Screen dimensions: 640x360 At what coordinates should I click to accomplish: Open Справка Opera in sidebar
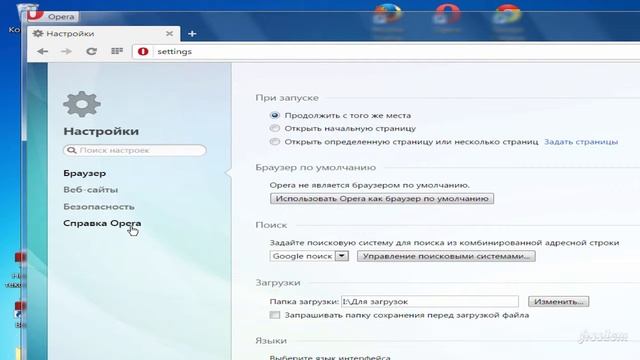102,223
